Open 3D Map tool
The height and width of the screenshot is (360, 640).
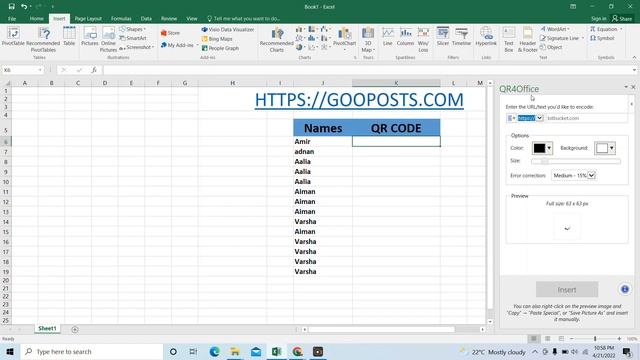point(368,39)
